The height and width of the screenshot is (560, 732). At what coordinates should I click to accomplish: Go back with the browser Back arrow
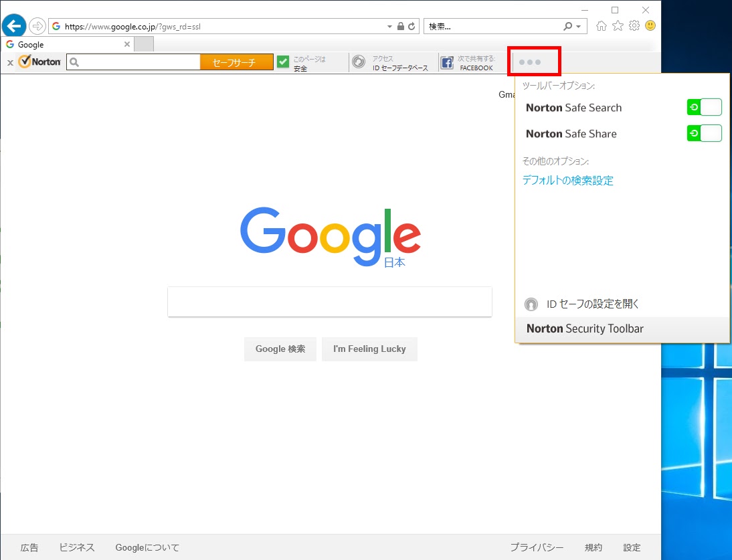point(14,26)
